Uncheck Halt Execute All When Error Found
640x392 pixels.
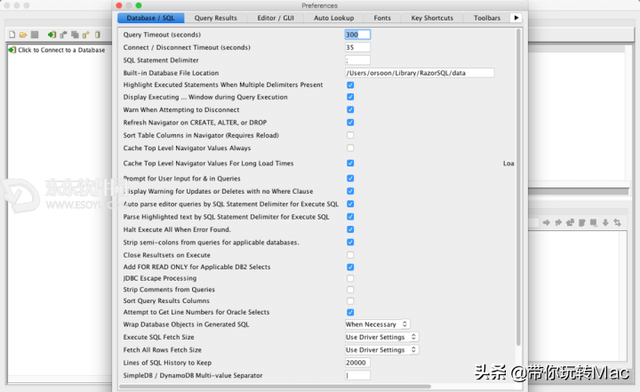[350, 229]
